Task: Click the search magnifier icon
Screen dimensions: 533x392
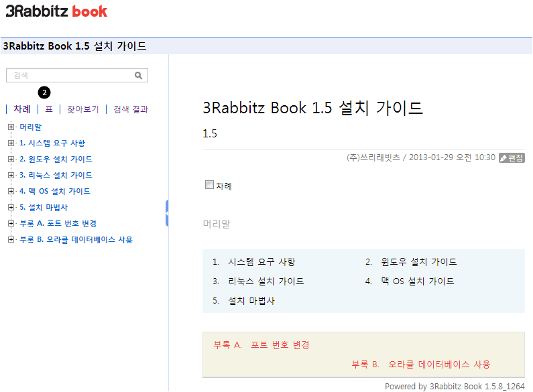Action: (x=138, y=76)
